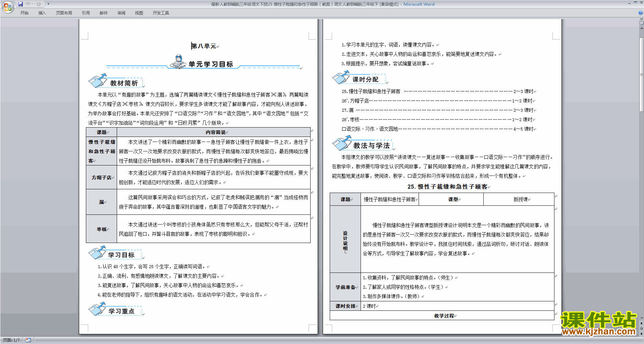Click the 学前准备 table cell
Screen dimensions: 644x344
coord(345,287)
